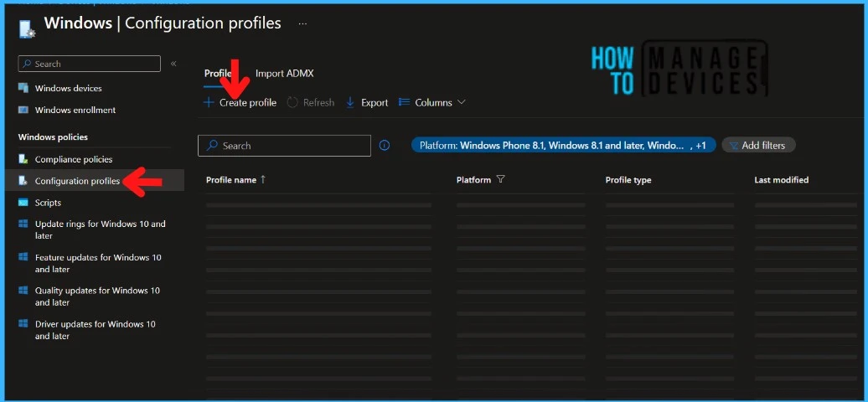This screenshot has width=868, height=402.
Task: Click the Columns list icon
Action: [404, 102]
